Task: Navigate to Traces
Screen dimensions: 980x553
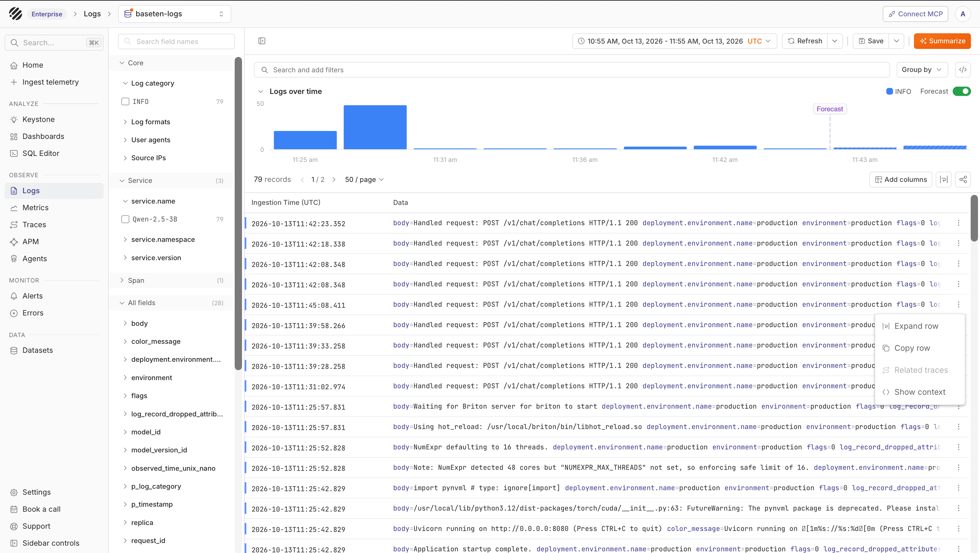Action: pyautogui.click(x=34, y=225)
